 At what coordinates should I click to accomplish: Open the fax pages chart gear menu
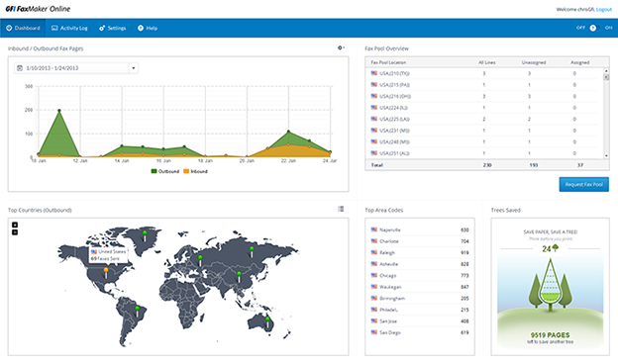click(341, 47)
